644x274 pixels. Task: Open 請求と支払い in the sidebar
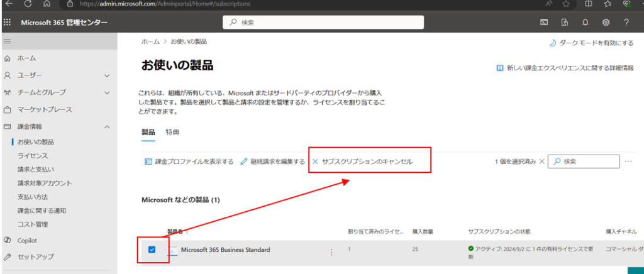coord(36,170)
